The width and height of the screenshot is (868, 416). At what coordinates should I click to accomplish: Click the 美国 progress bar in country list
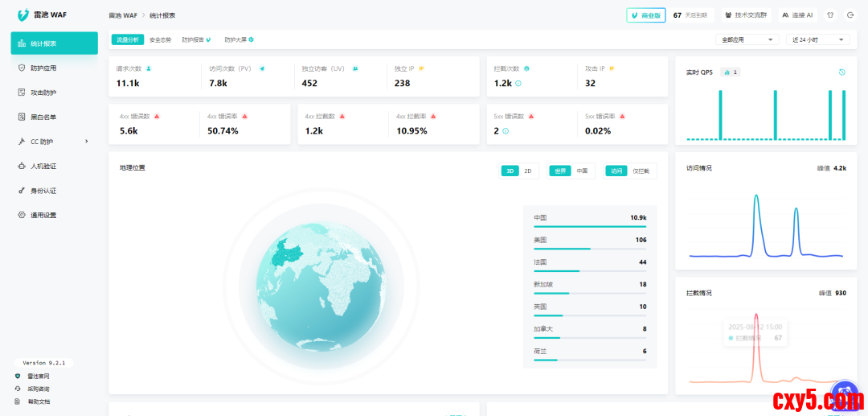(590, 249)
